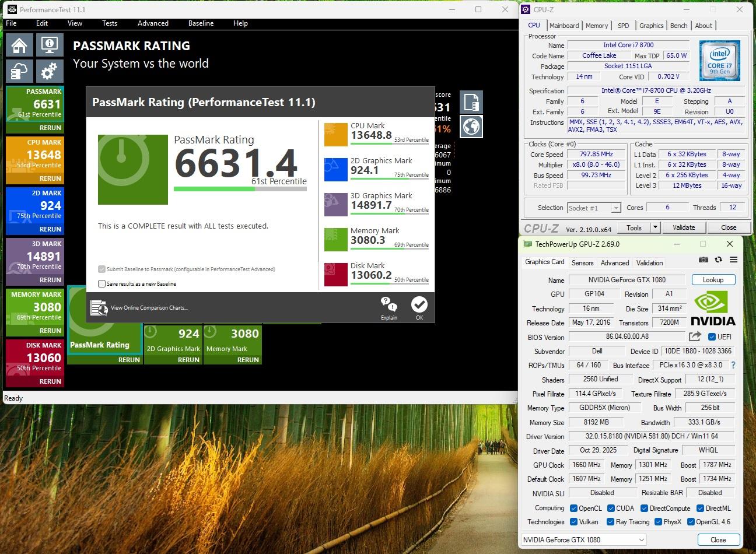Open the system information monitor icon
The width and height of the screenshot is (756, 554).
pyautogui.click(x=50, y=45)
